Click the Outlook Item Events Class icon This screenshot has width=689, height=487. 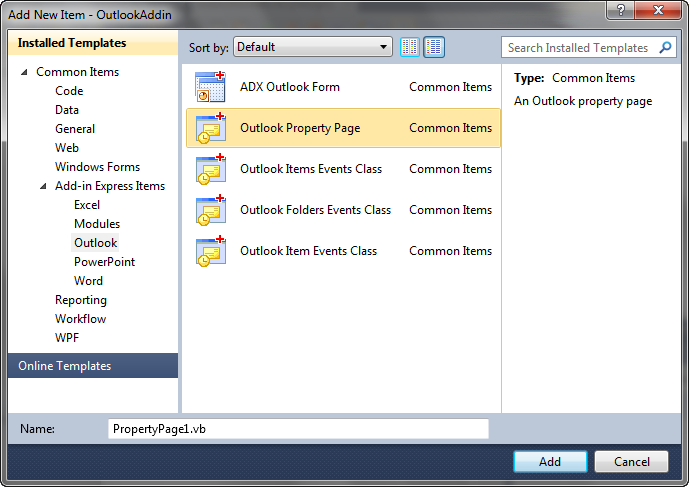click(210, 251)
